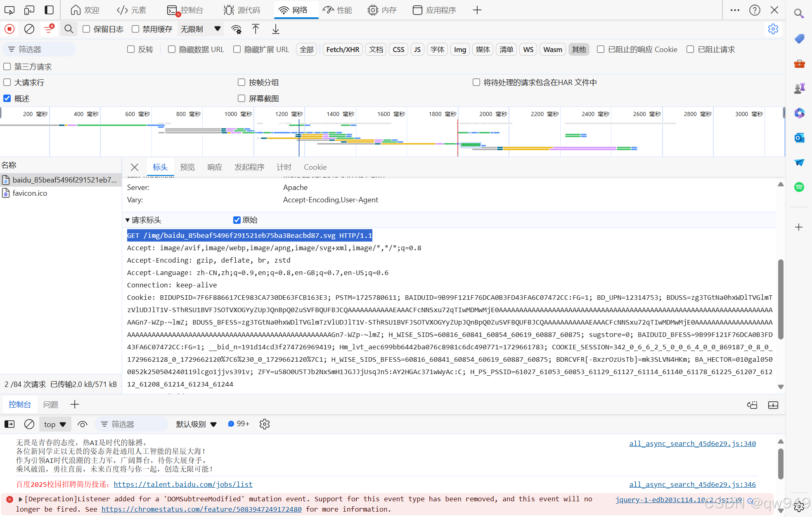Click the red stop recording network log icon

click(9, 29)
